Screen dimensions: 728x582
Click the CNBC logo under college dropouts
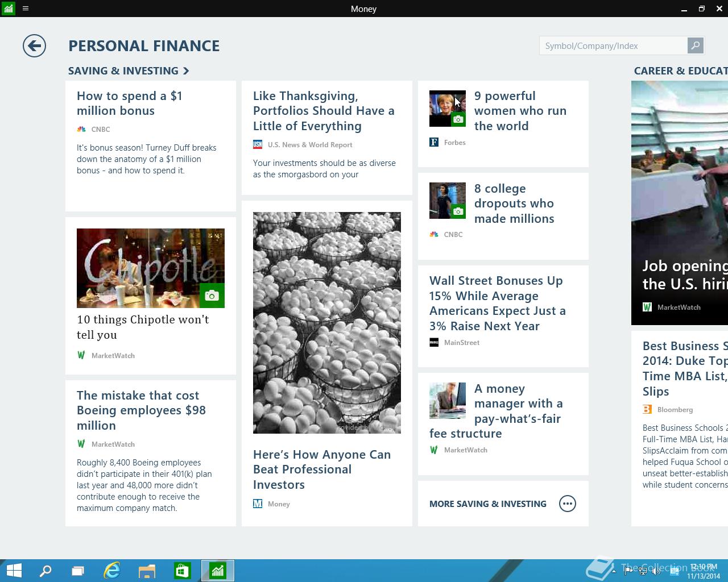(434, 234)
